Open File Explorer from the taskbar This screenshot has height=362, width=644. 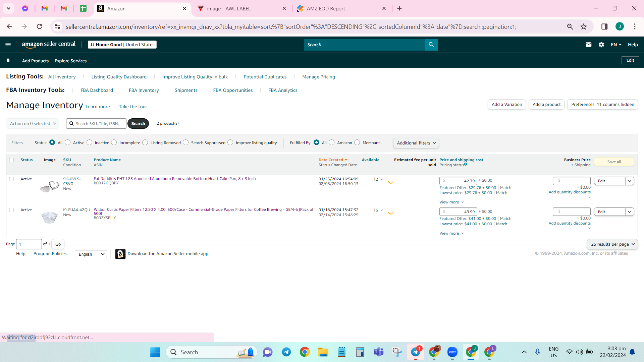click(x=323, y=352)
